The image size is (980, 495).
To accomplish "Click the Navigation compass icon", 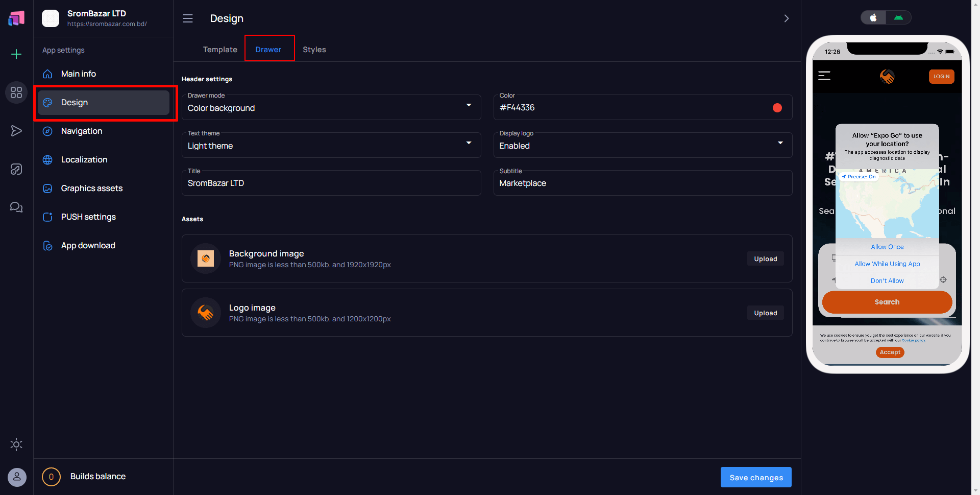I will click(x=47, y=131).
